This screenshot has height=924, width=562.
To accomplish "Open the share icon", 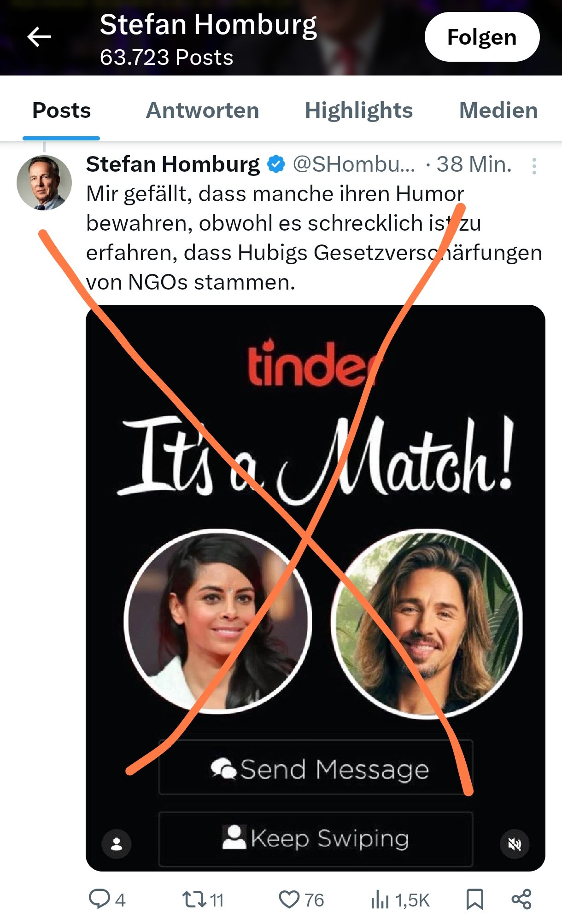I will click(521, 899).
